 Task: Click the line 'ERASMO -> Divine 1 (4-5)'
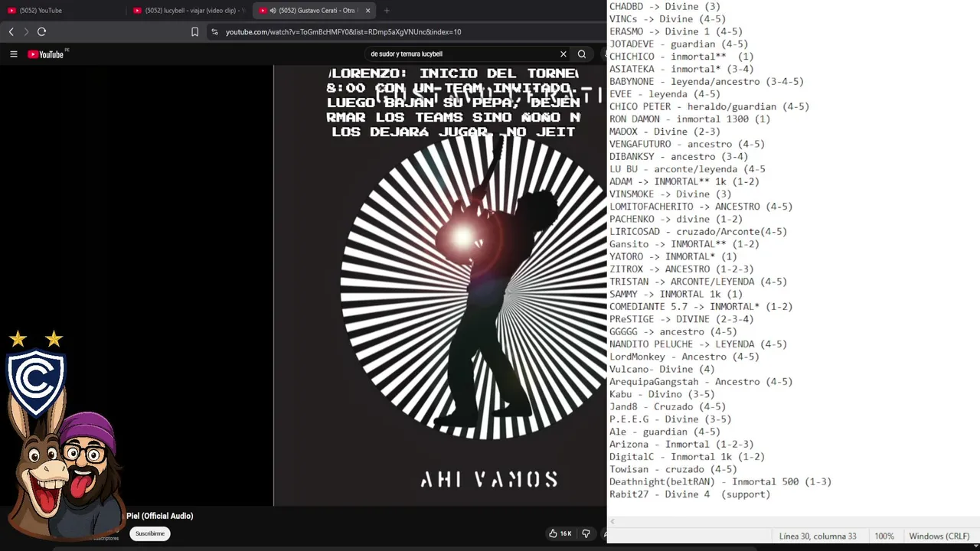point(676,31)
